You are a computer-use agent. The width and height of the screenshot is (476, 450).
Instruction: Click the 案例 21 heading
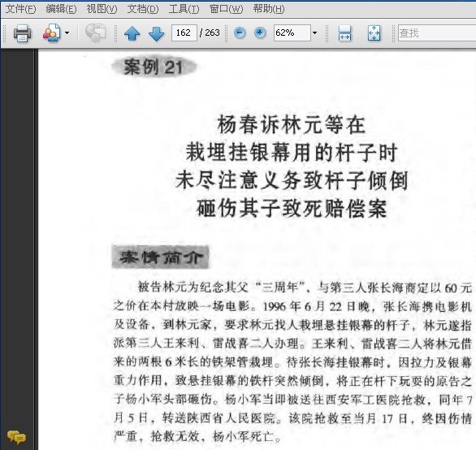(x=154, y=67)
